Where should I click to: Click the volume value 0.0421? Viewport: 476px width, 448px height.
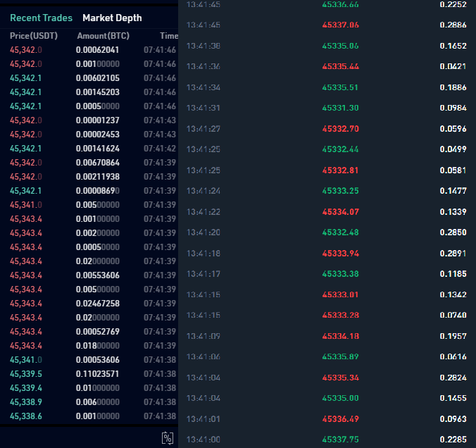(453, 66)
